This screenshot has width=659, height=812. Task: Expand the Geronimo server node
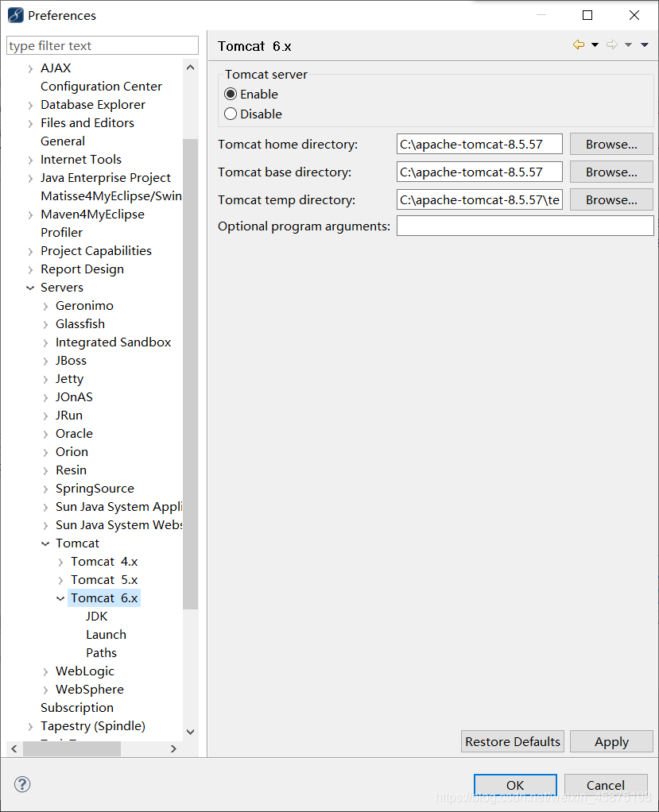[x=45, y=306]
